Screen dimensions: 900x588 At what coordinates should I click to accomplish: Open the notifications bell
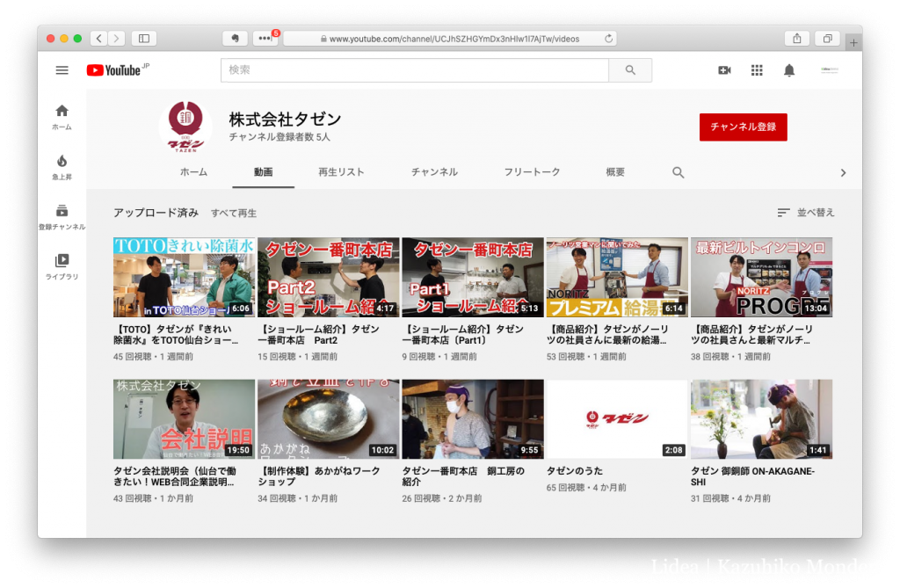point(789,70)
